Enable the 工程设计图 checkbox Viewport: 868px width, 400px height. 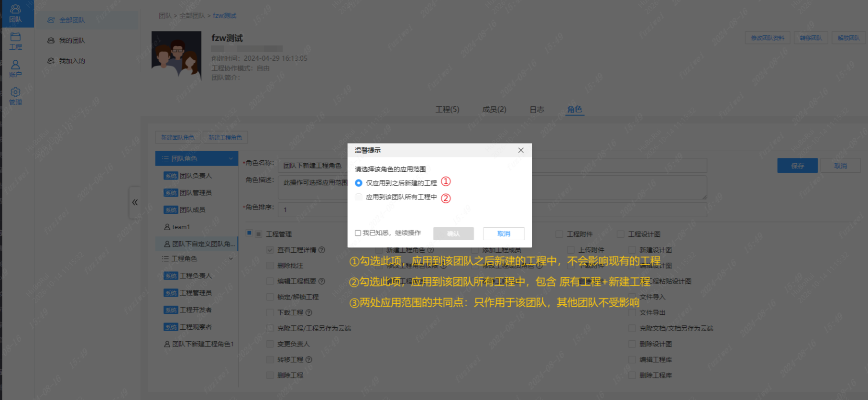[x=620, y=234]
